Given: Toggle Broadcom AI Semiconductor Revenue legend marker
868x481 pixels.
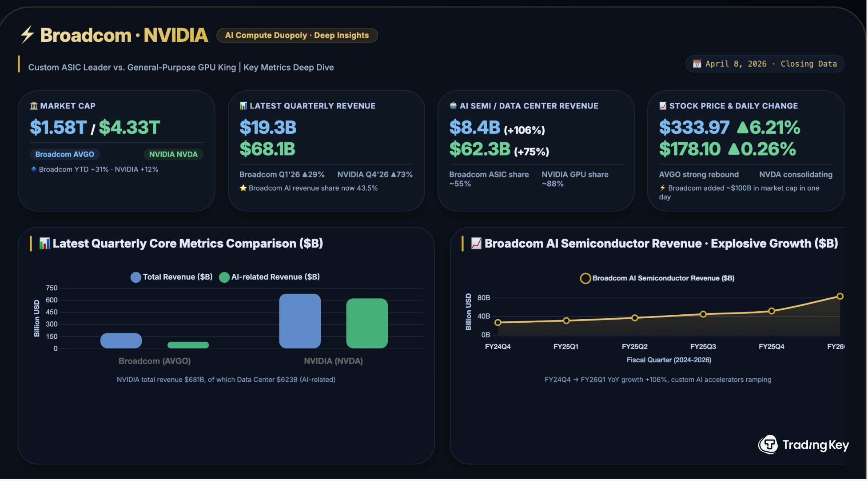Looking at the screenshot, I should click(585, 278).
